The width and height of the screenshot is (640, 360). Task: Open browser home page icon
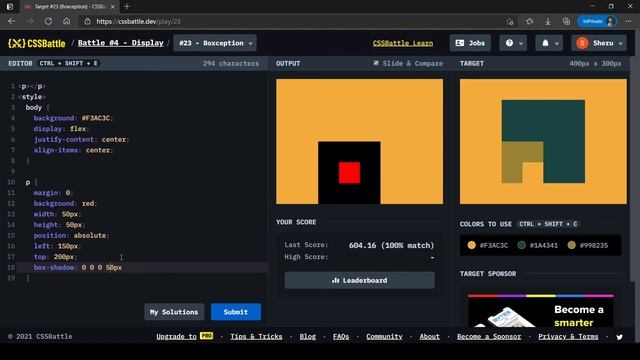67,21
